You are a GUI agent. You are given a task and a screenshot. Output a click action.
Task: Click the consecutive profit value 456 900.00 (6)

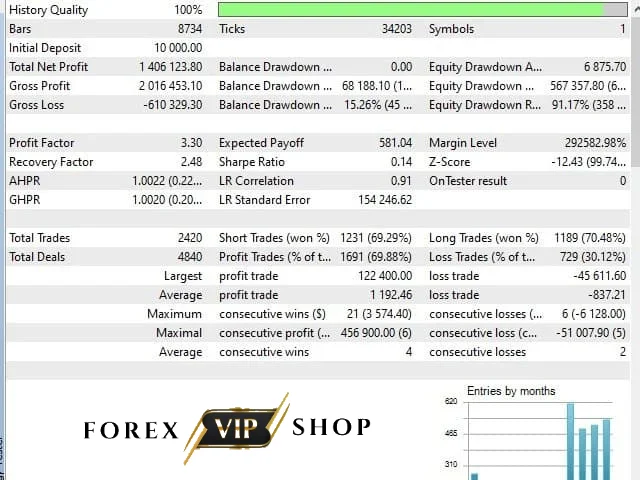[x=376, y=333]
